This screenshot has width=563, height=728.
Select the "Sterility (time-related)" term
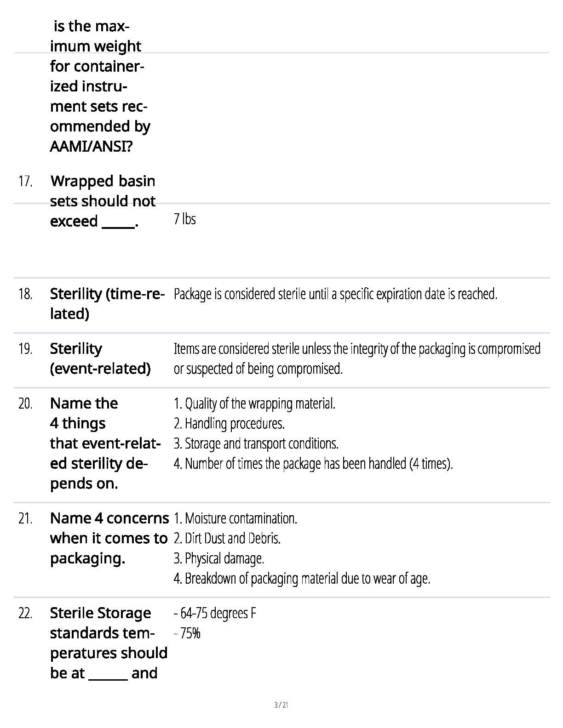pyautogui.click(x=107, y=303)
